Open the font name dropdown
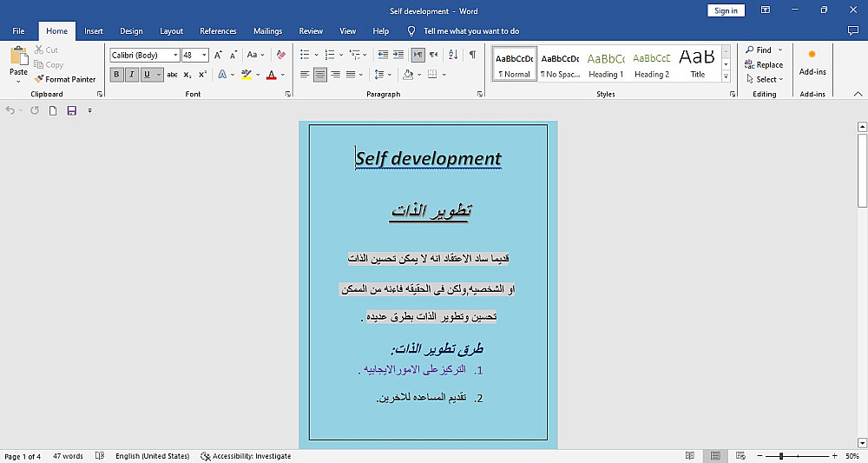The image size is (868, 463). 175,55
